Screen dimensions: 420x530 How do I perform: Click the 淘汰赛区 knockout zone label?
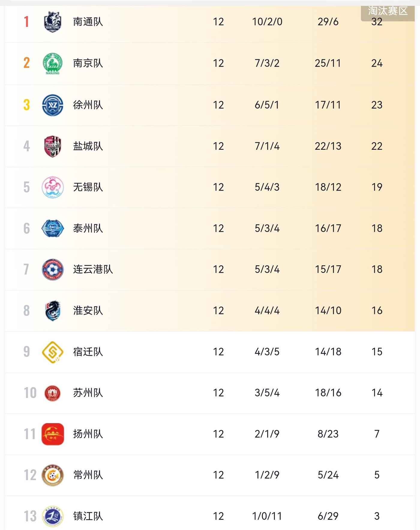pos(388,11)
